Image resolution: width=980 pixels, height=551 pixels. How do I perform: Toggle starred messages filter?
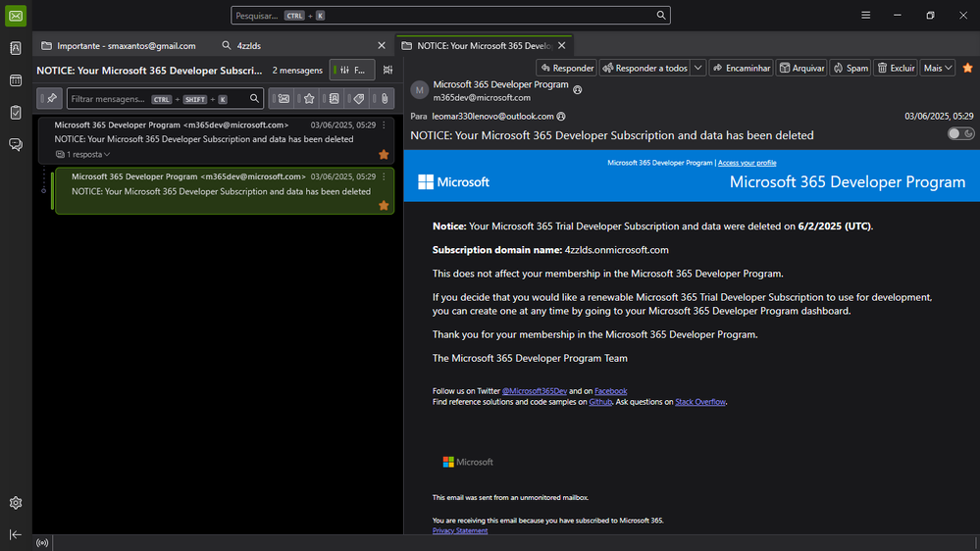[x=306, y=99]
